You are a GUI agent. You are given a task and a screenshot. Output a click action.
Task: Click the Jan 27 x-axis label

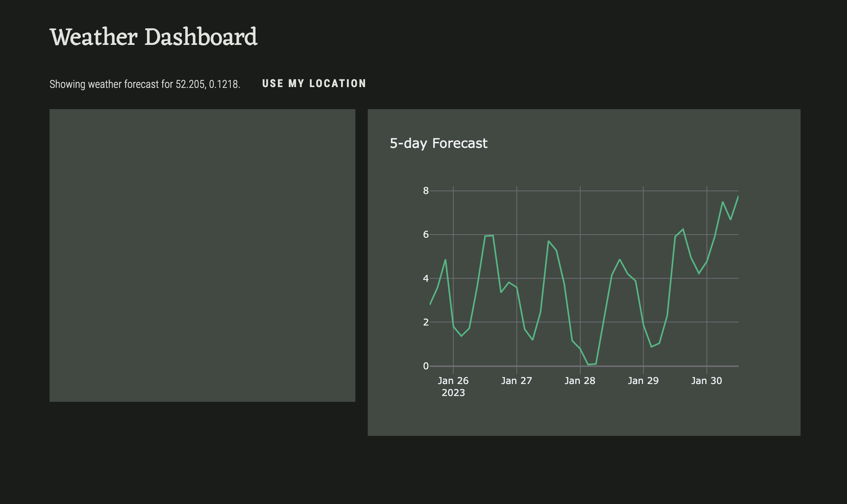pyautogui.click(x=516, y=381)
